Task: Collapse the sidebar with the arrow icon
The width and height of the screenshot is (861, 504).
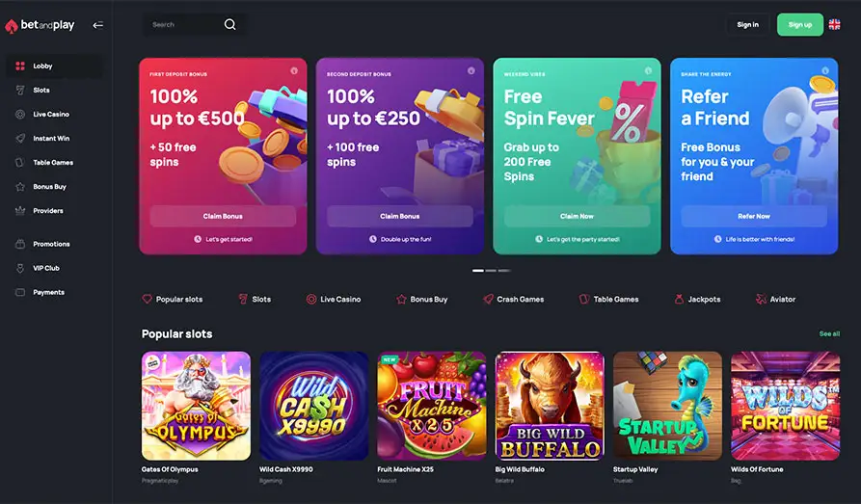Action: point(97,25)
